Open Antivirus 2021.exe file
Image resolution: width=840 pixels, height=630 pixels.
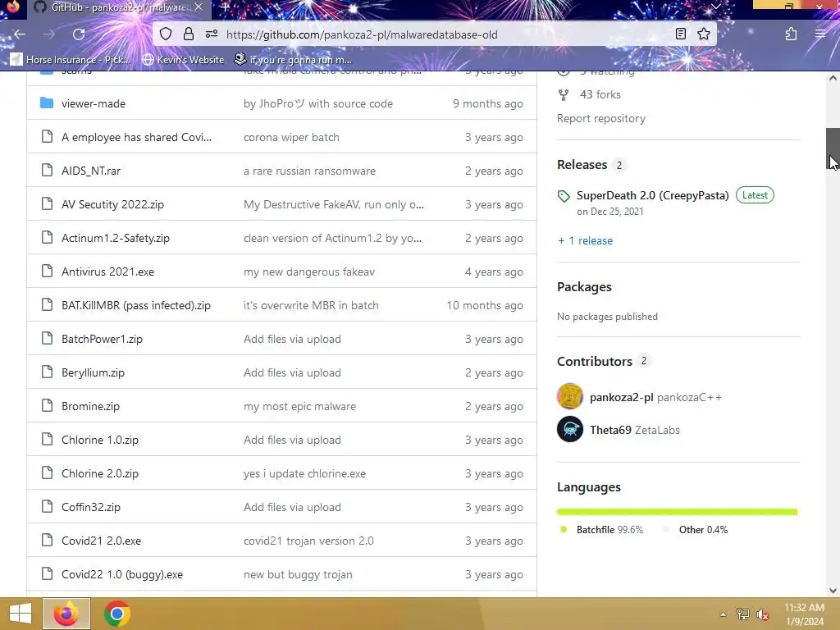pyautogui.click(x=107, y=272)
